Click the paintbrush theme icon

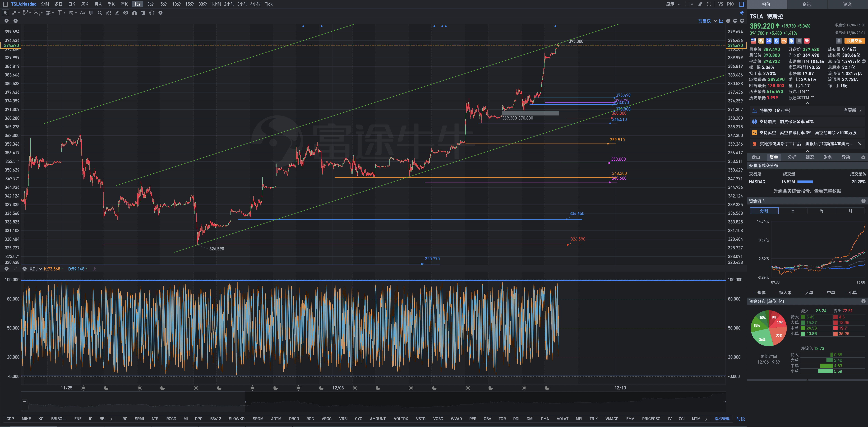[700, 4]
